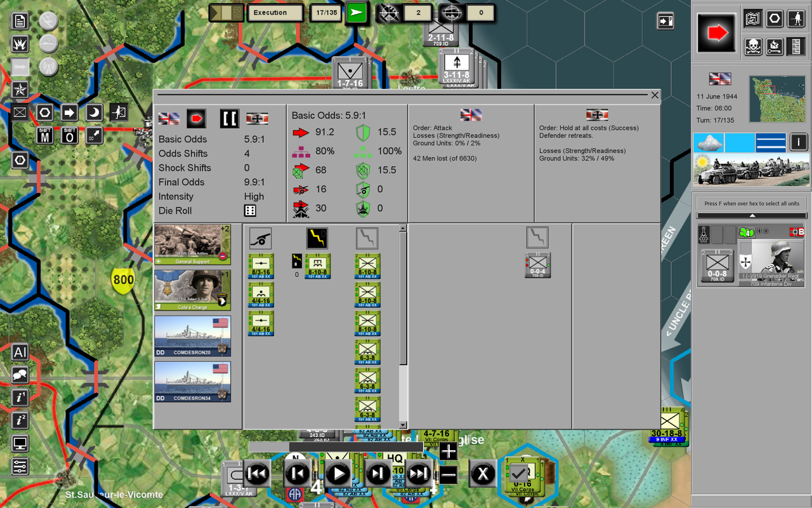Click the explosion combat icon
This screenshot has width=812, height=508.
point(20,44)
